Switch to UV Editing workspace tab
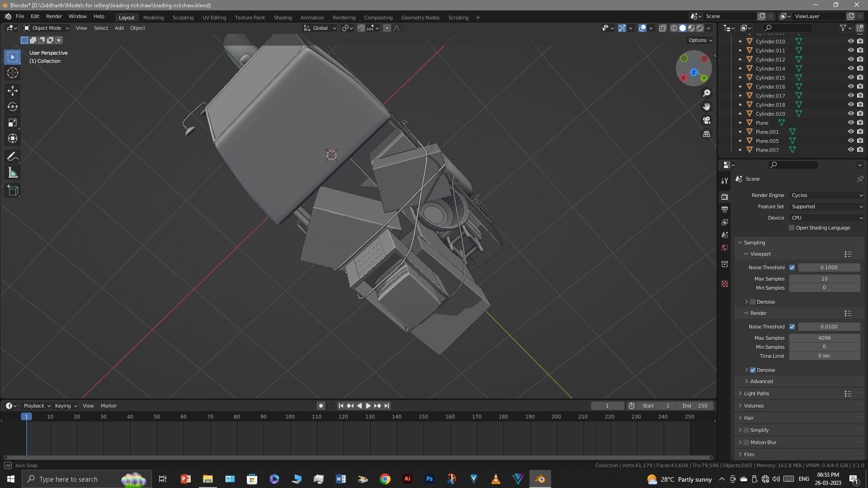The height and width of the screenshot is (488, 868). pyautogui.click(x=214, y=17)
